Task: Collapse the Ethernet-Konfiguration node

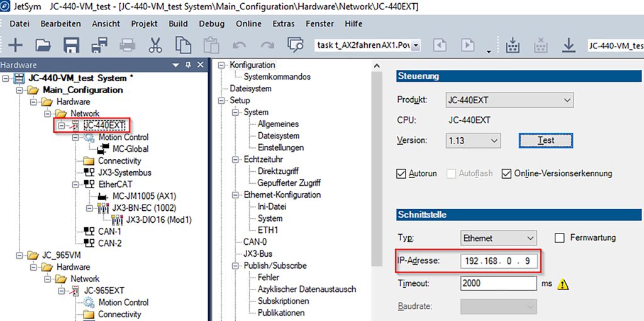Action: click(236, 195)
